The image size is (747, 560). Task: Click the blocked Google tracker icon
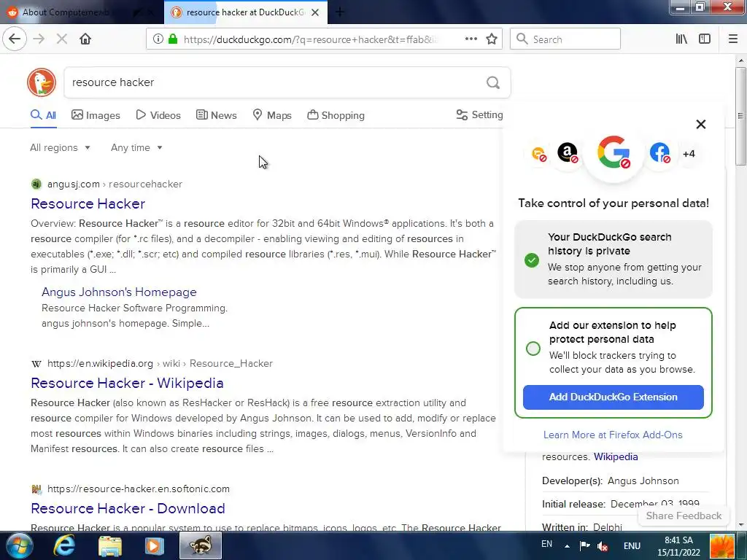coord(614,153)
